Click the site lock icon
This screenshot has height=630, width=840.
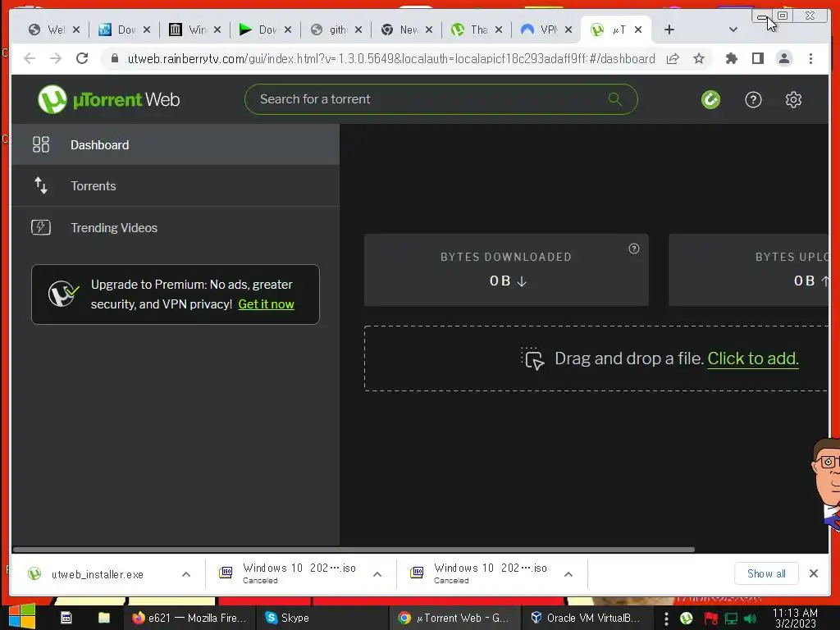coord(114,58)
